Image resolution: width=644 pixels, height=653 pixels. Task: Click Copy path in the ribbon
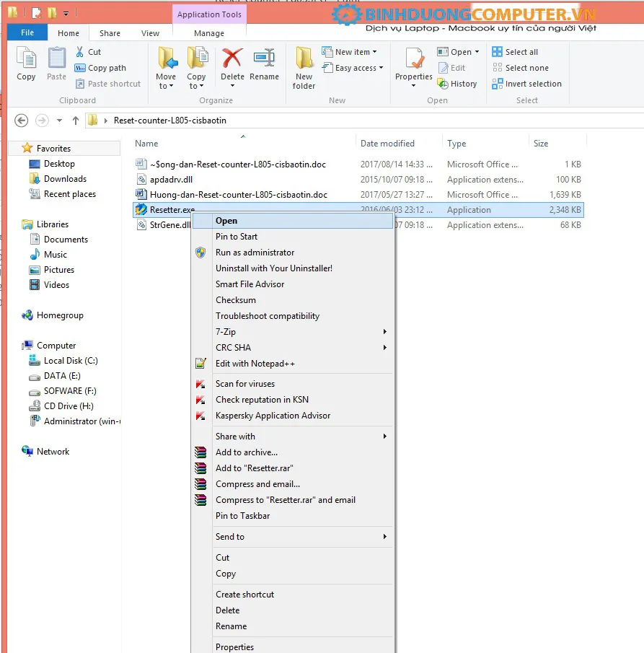click(x=100, y=68)
